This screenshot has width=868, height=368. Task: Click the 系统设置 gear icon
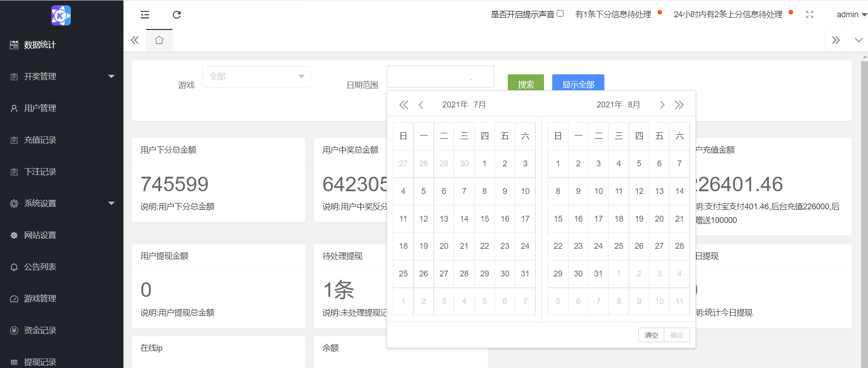click(14, 203)
